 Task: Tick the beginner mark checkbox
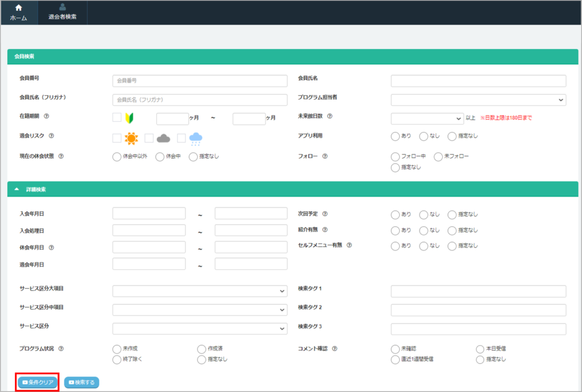coord(117,118)
